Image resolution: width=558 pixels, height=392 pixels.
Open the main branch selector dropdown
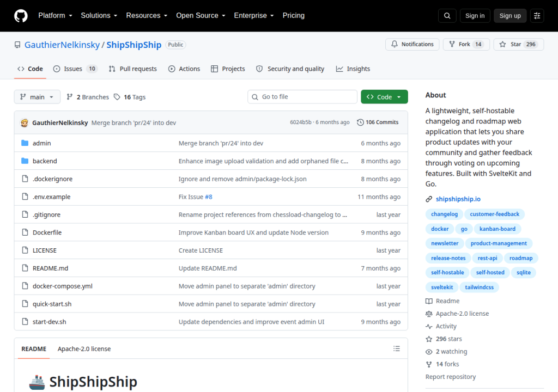coord(37,97)
